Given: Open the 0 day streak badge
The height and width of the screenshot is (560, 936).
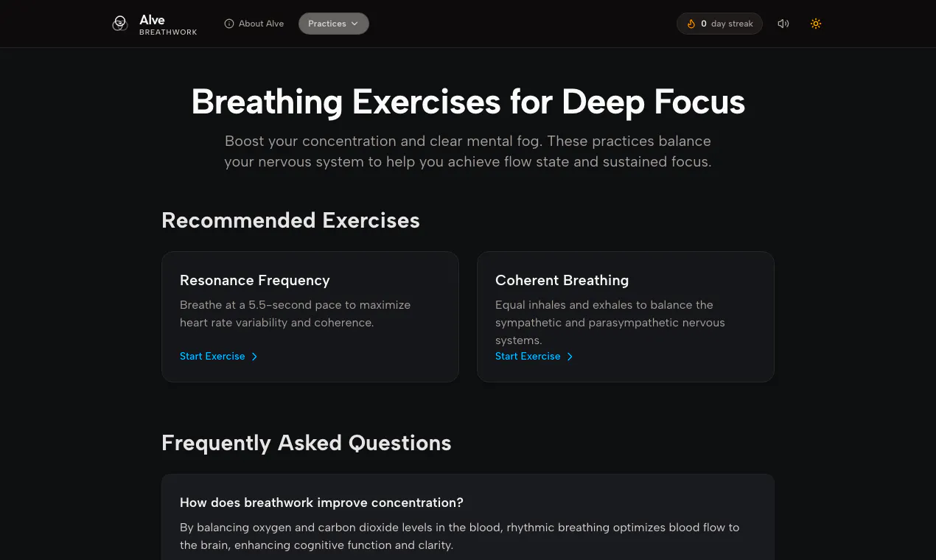Looking at the screenshot, I should coord(719,24).
